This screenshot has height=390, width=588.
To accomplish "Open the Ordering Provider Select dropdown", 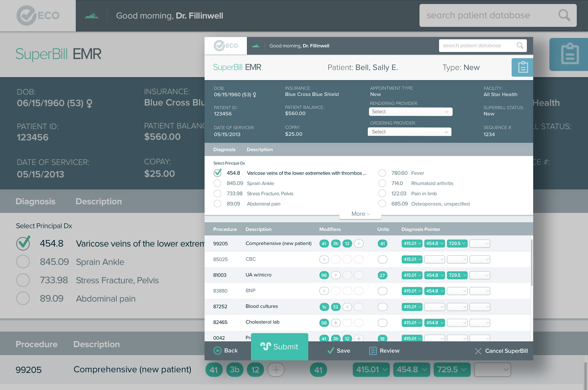I will point(409,132).
